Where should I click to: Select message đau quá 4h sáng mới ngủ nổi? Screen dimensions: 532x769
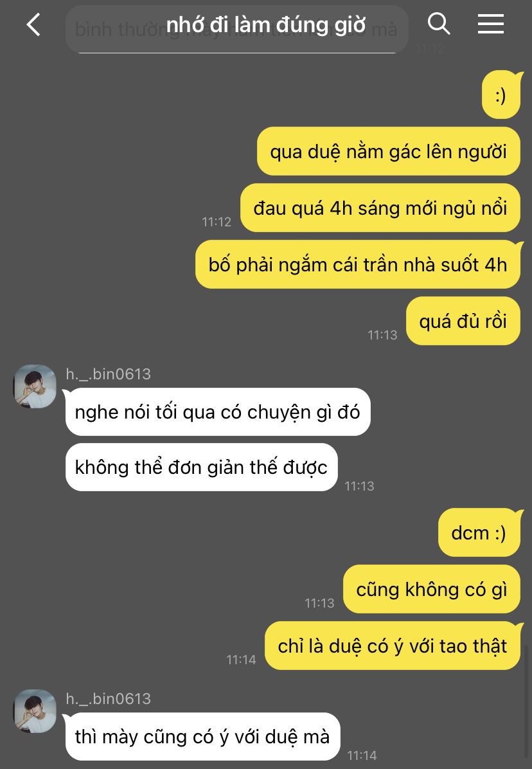tap(380, 208)
